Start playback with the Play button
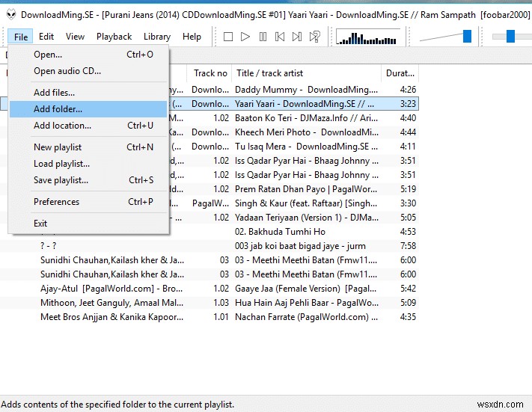Image resolution: width=532 pixels, height=412 pixels. pos(245,37)
